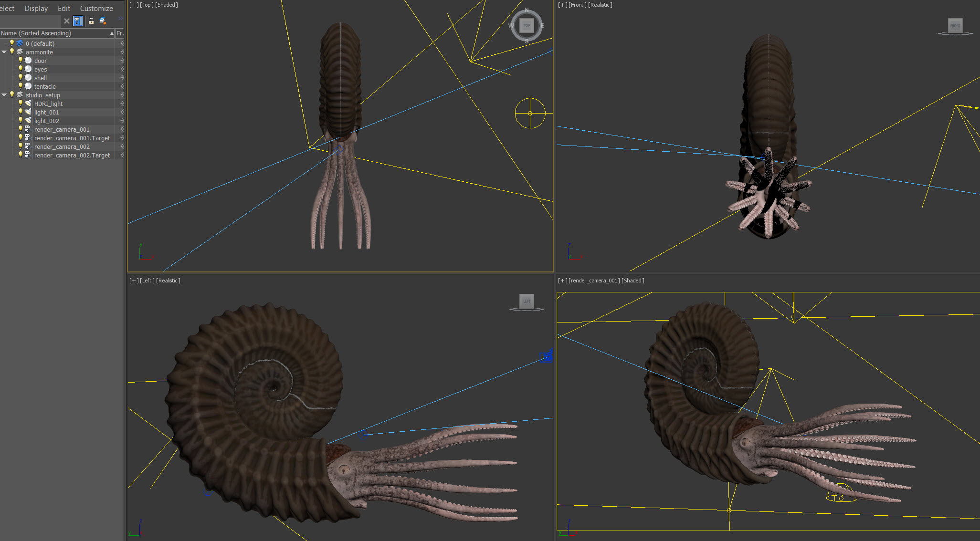Collapse the studio_setup layer tree
Viewport: 980px width, 541px height.
pos(4,95)
